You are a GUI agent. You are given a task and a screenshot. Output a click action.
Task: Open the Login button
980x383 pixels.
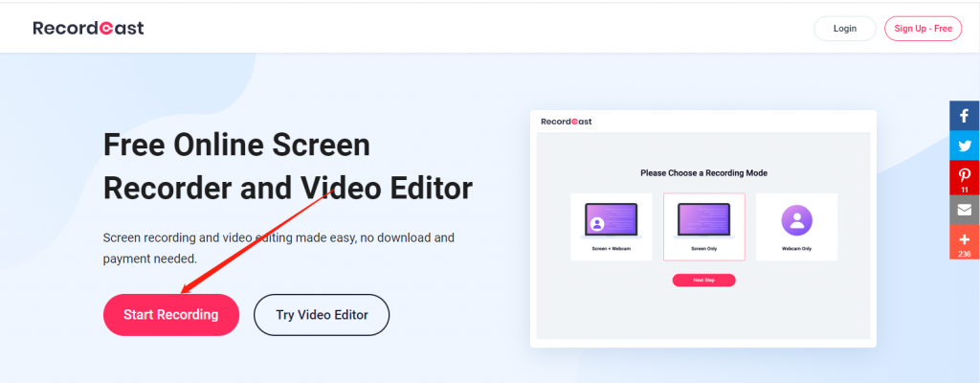pyautogui.click(x=845, y=28)
